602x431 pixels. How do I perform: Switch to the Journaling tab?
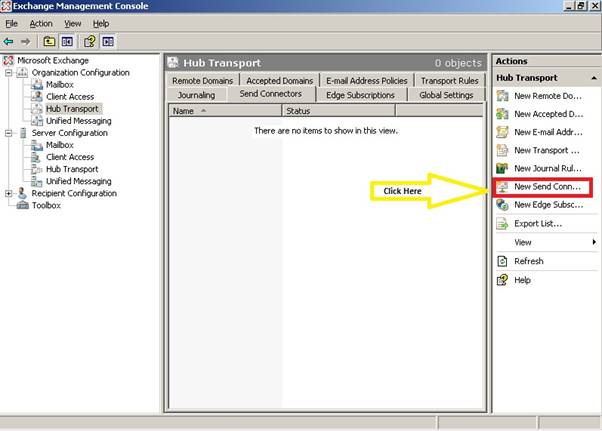pos(196,95)
